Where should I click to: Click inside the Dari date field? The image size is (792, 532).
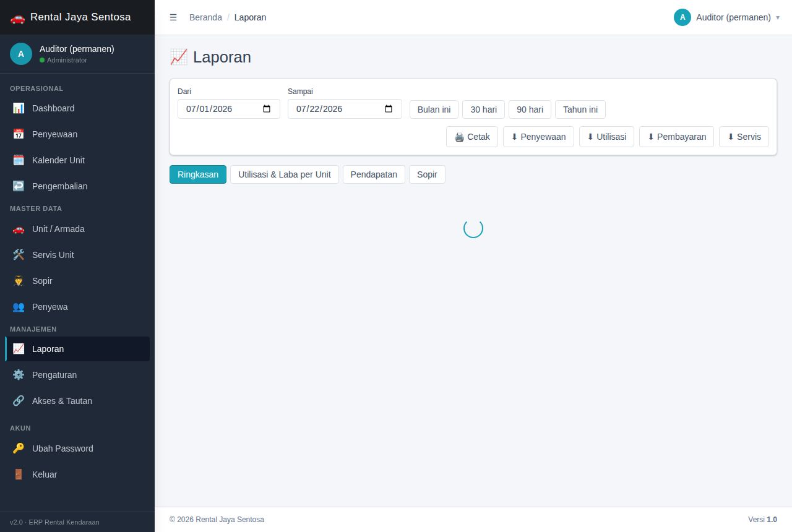tap(229, 109)
